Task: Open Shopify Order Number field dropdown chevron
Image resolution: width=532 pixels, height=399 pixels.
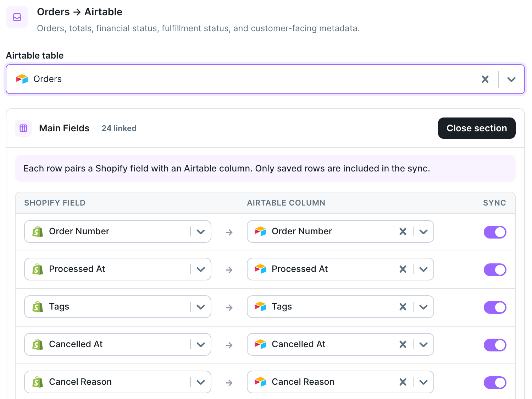Action: pos(201,232)
